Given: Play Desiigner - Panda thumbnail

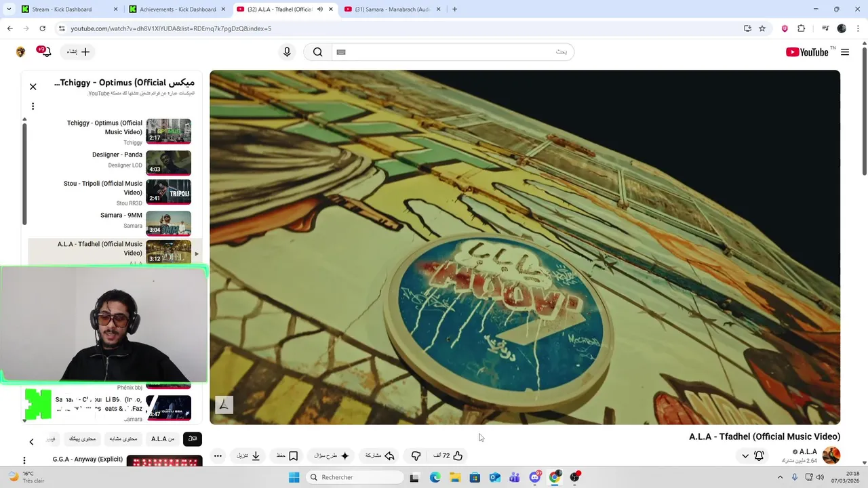Looking at the screenshot, I should (168, 163).
